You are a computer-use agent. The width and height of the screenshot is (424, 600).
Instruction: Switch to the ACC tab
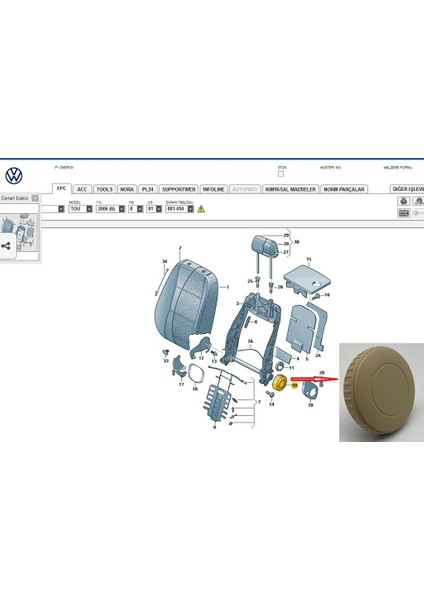(82, 189)
